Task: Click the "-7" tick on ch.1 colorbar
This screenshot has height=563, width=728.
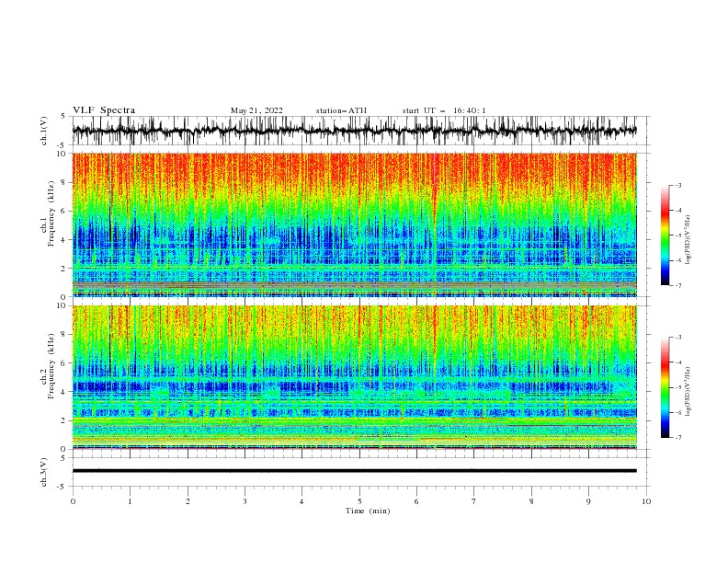Action: point(677,285)
